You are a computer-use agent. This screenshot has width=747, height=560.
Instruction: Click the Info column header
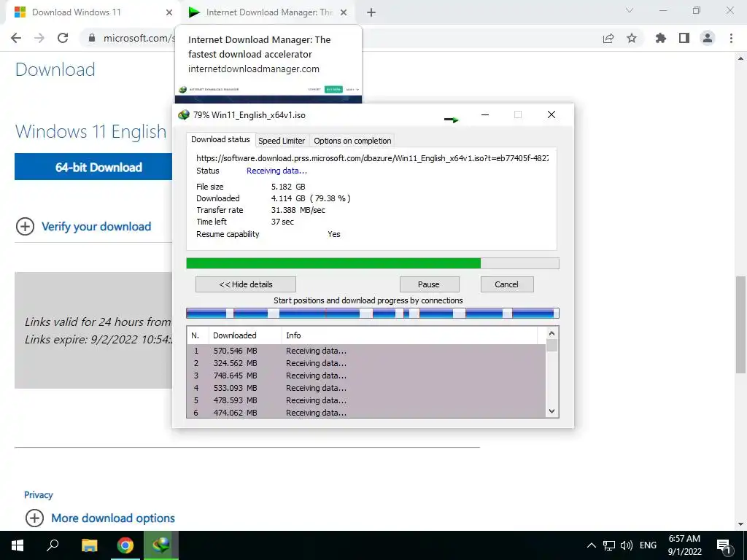click(410, 335)
